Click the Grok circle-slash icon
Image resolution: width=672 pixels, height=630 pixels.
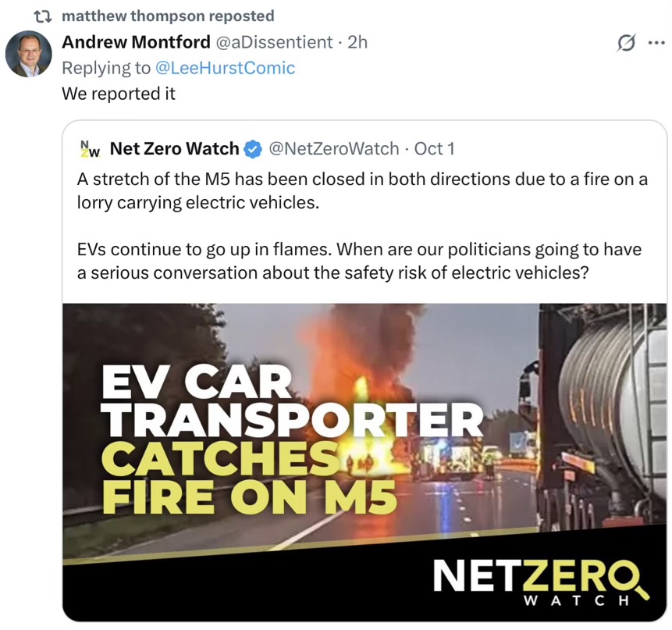pos(625,43)
